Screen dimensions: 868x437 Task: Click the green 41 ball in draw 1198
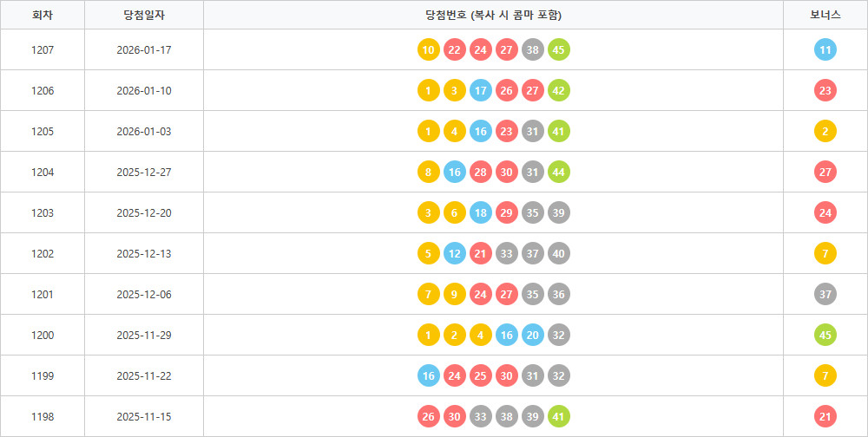(x=559, y=417)
